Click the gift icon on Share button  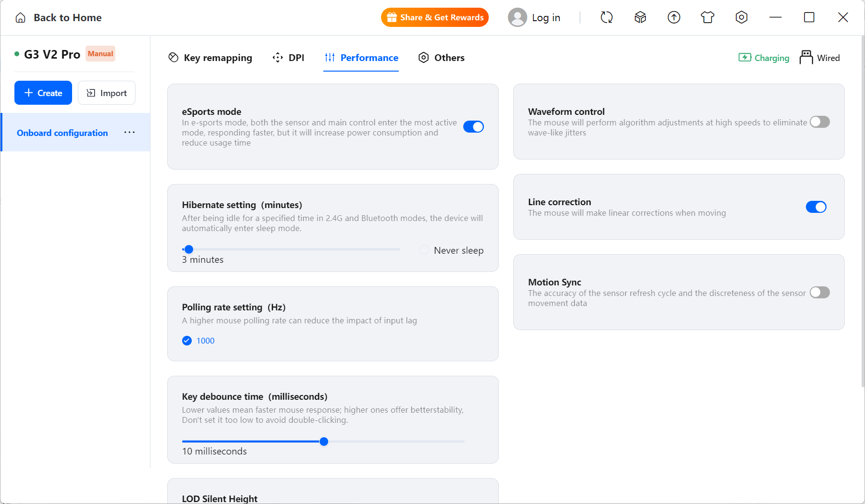(x=392, y=18)
